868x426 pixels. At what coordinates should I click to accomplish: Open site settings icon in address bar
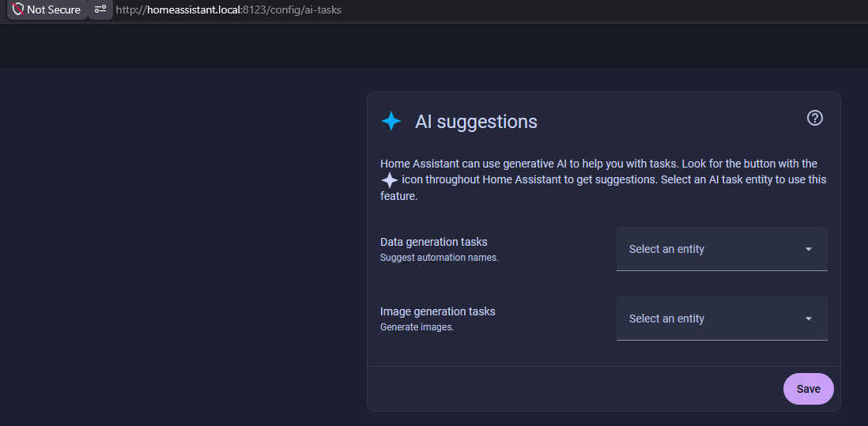coord(100,9)
